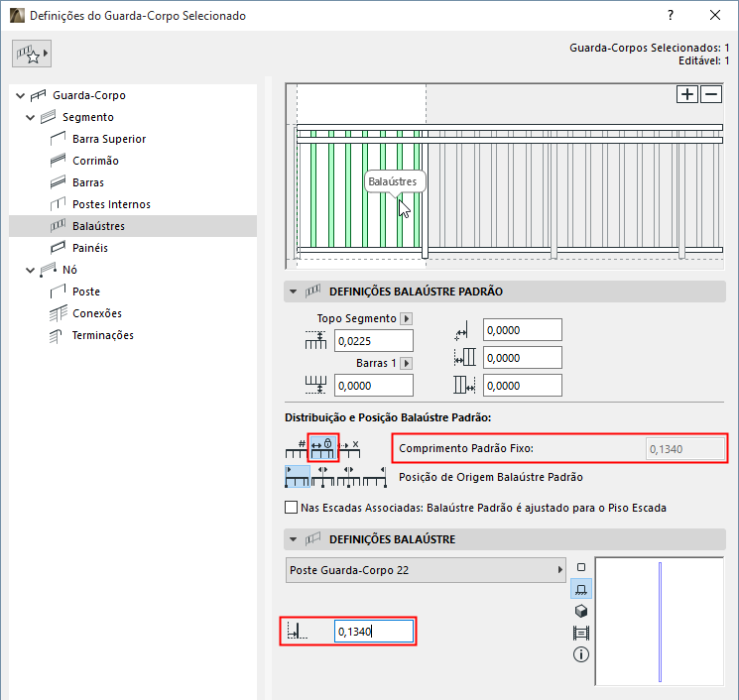Viewport: 739px width, 700px height.
Task: Close the Definições do Guarda-Corpo dialog
Action: 715,15
